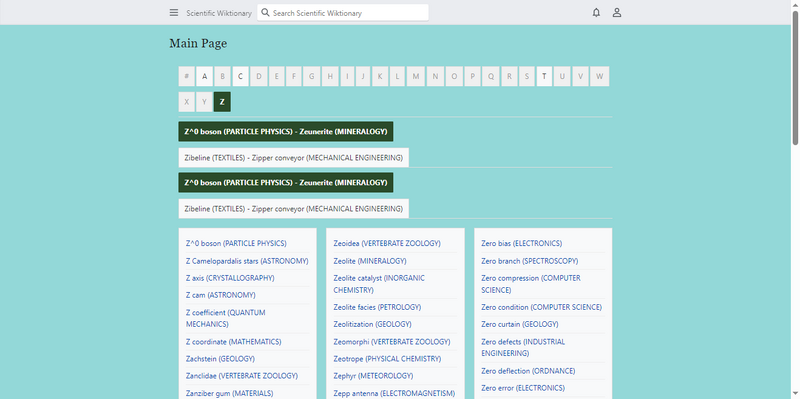
Task: Open the hamburger navigation menu
Action: point(174,13)
